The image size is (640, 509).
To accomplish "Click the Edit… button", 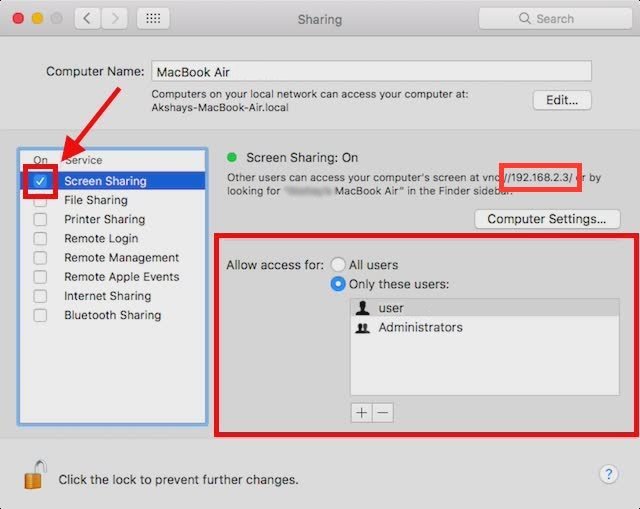I will tap(562, 100).
